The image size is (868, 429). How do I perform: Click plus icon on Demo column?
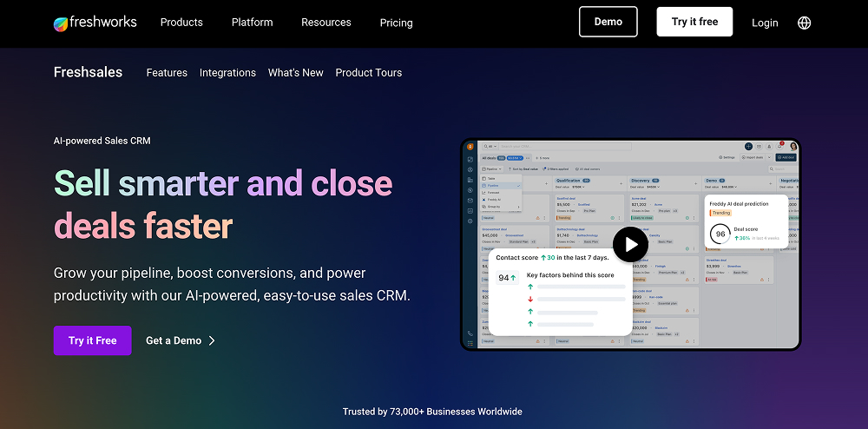770,184
